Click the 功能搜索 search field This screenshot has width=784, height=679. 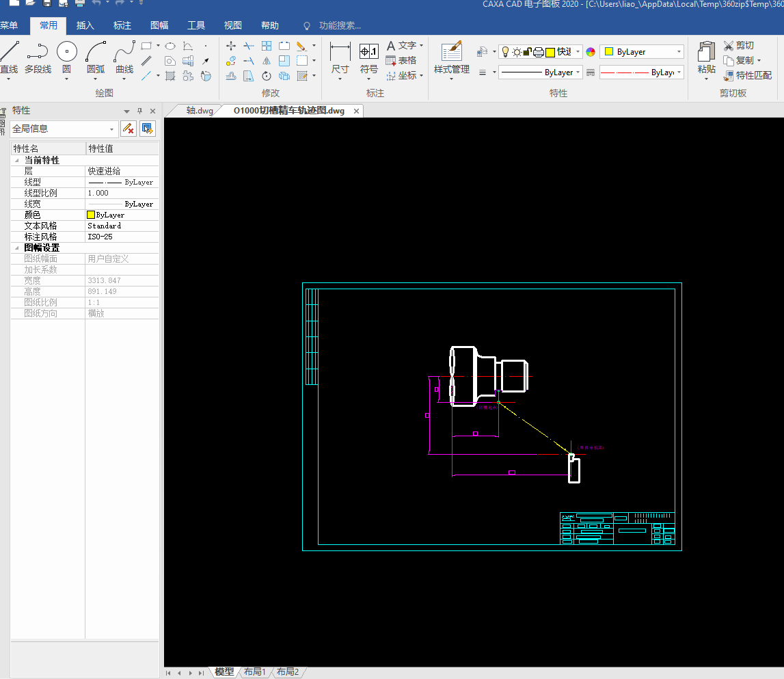pyautogui.click(x=340, y=25)
